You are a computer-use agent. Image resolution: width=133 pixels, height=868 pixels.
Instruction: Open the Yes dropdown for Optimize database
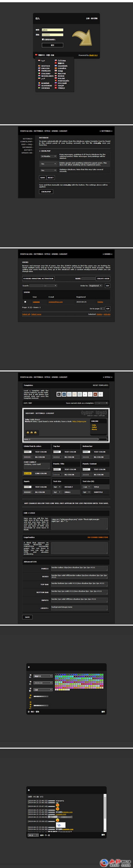(48, 170)
